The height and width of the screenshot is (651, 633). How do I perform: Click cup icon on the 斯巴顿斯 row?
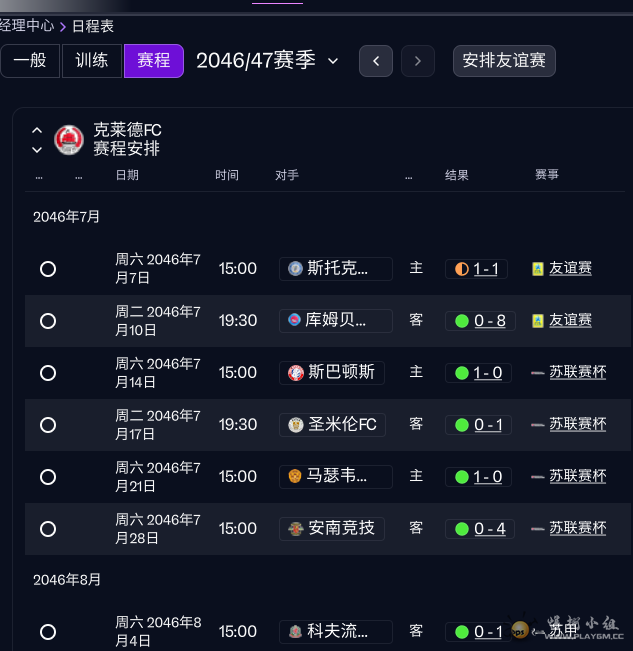[x=538, y=373]
